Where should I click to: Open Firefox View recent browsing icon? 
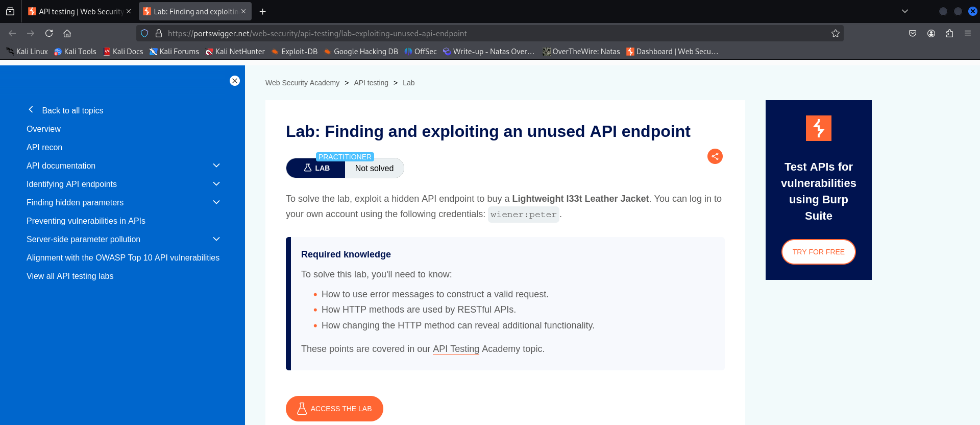pos(10,11)
